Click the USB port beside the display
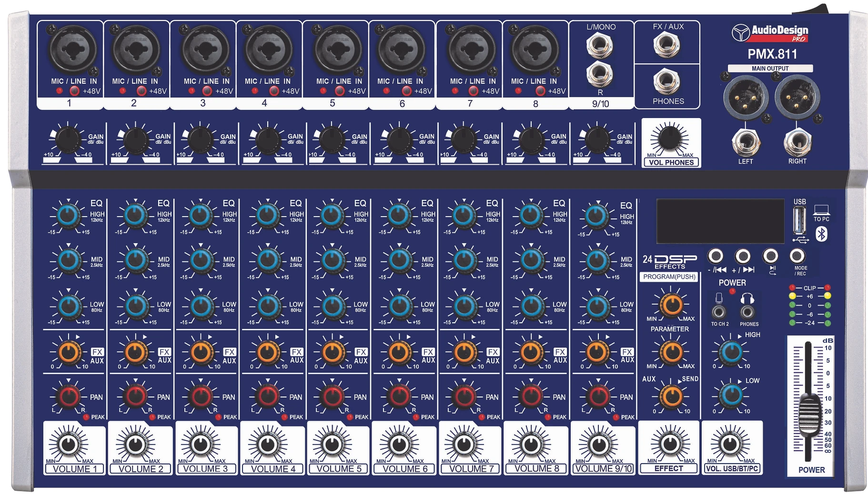868x496 pixels. [799, 220]
